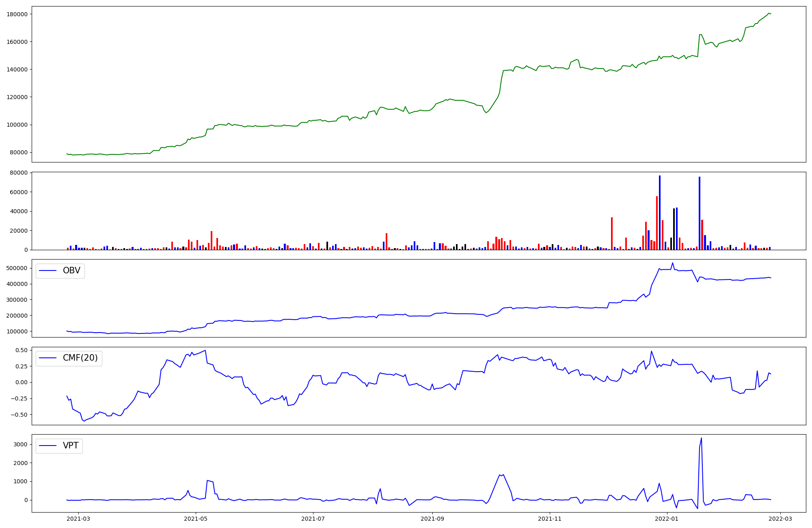Click the 2021-03 x-axis date label
The height and width of the screenshot is (528, 812).
pos(78,519)
